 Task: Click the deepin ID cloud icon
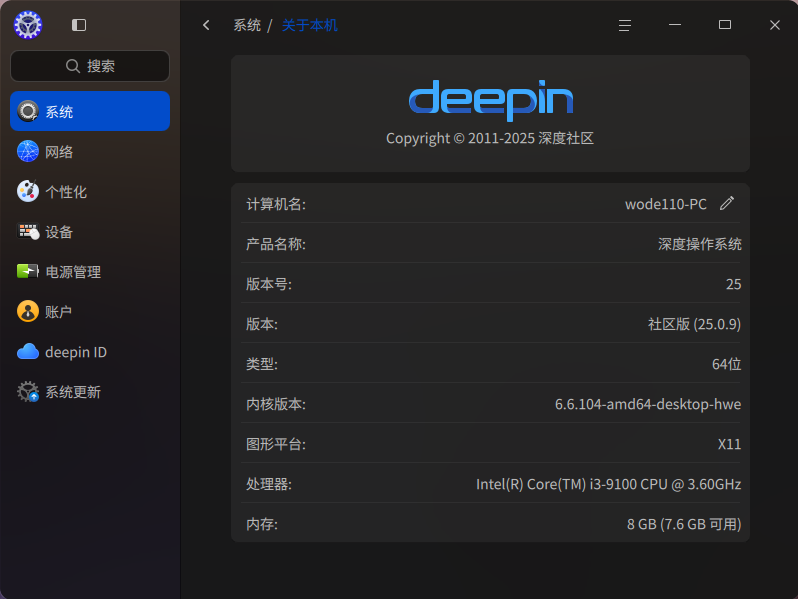coord(28,352)
